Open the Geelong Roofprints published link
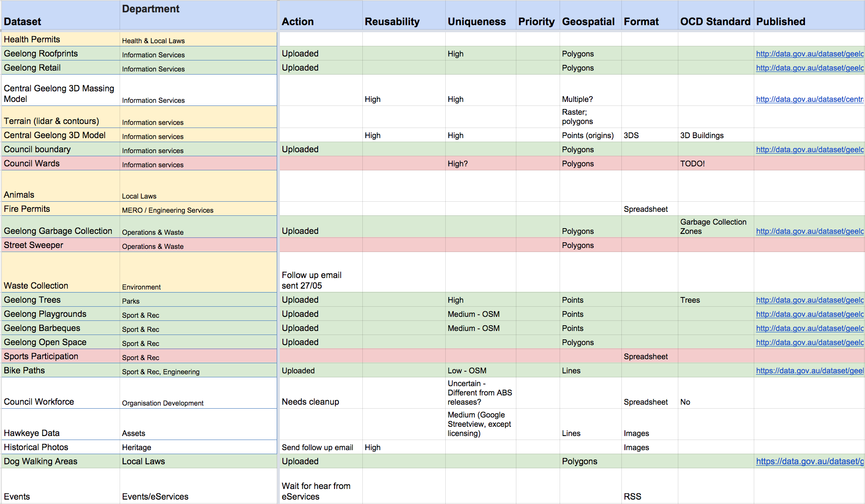The height and width of the screenshot is (504, 865). [x=809, y=54]
